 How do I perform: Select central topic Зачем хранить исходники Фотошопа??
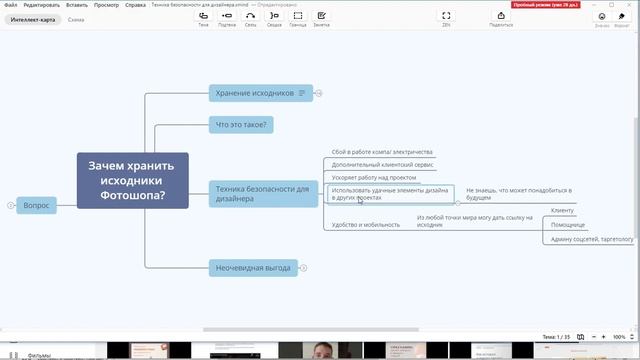[x=133, y=180]
